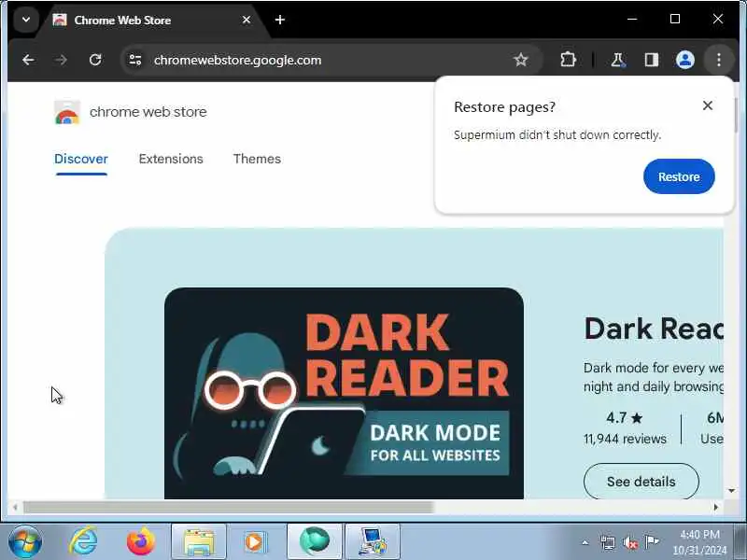This screenshot has width=747, height=560.
Task: Open Action Center flag icon
Action: click(652, 542)
